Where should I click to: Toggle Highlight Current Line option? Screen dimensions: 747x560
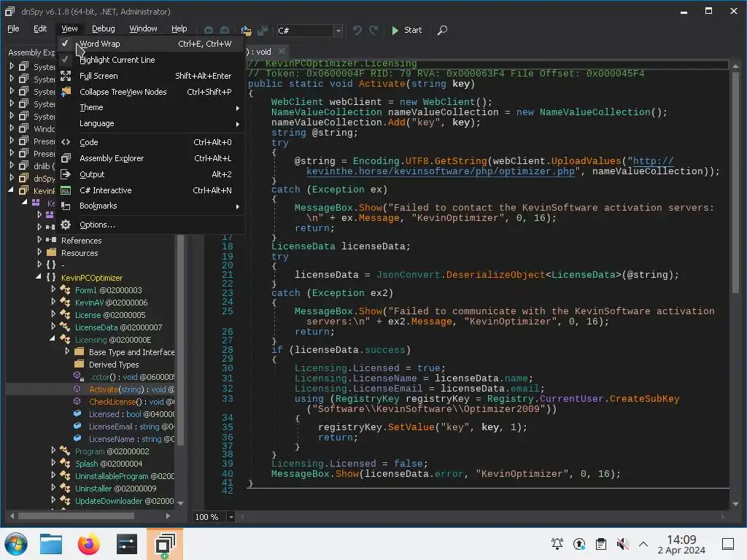(150, 60)
